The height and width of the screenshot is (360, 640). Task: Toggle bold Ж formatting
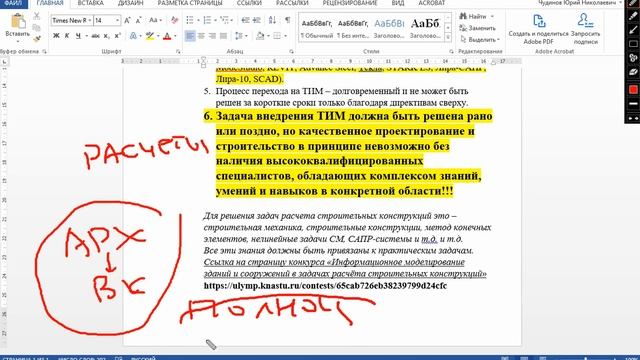pyautogui.click(x=56, y=36)
